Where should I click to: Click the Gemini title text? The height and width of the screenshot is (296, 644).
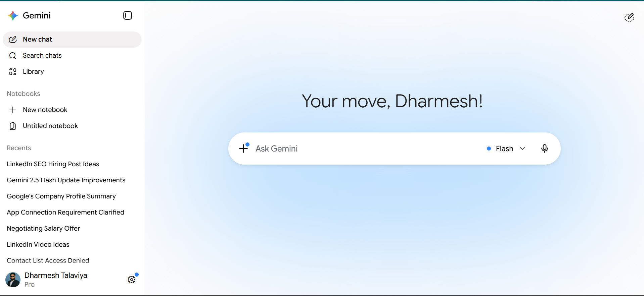tap(37, 15)
